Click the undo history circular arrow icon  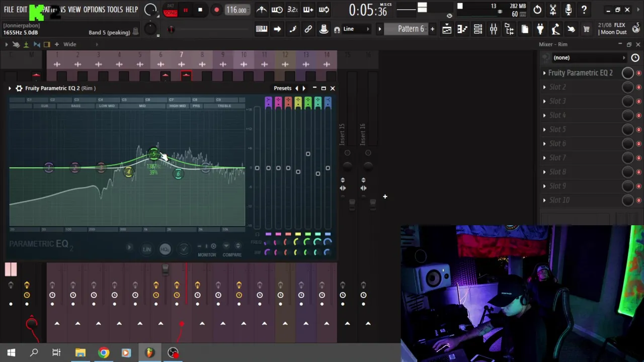click(537, 10)
